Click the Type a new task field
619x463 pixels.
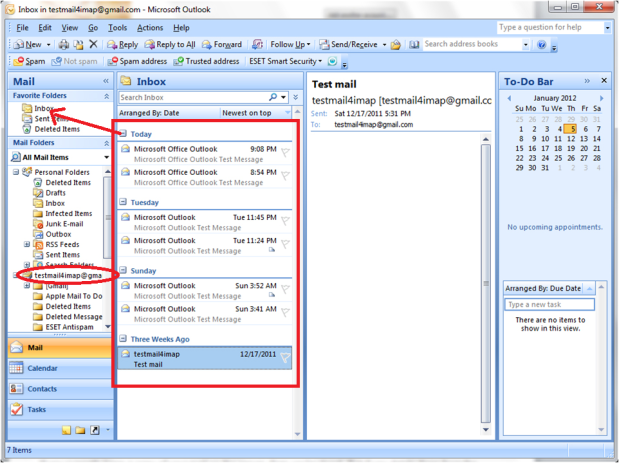[x=549, y=304]
